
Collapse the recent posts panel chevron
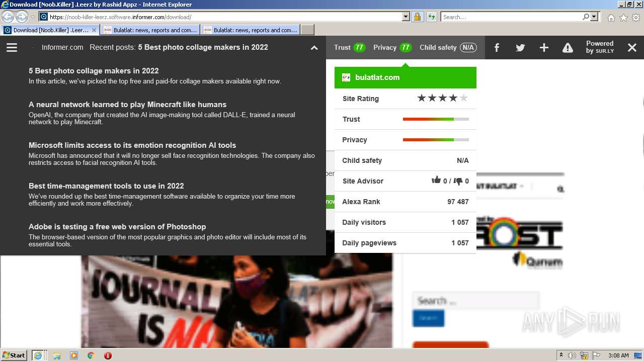314,48
